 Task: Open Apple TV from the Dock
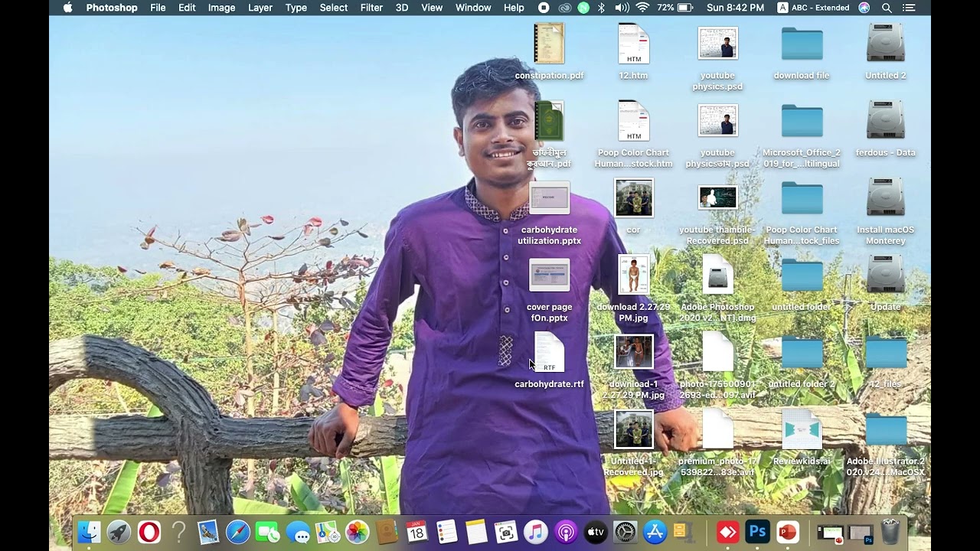click(595, 532)
